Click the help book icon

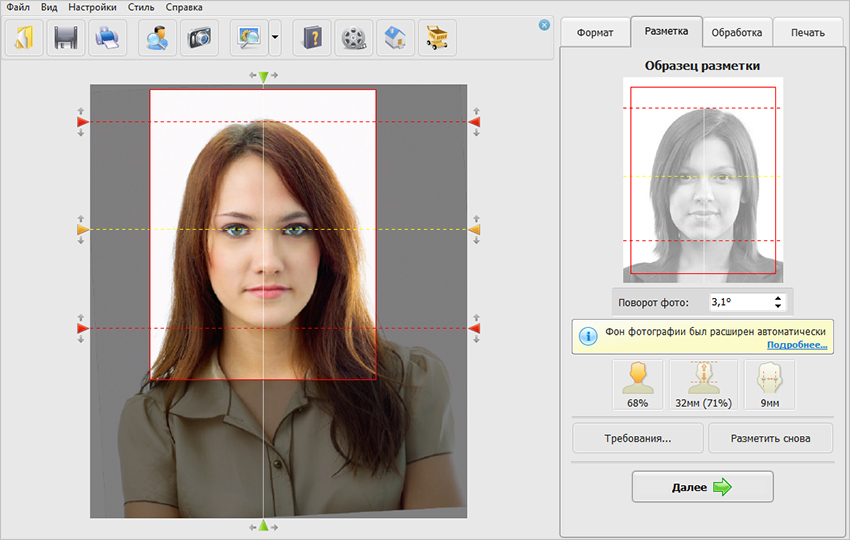312,38
